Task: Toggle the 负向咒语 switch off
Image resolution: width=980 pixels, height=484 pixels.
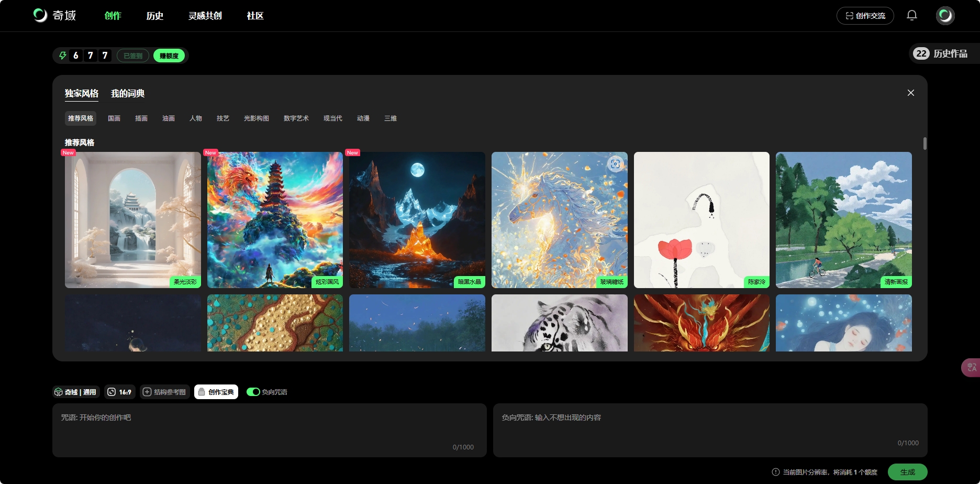Action: coord(253,392)
